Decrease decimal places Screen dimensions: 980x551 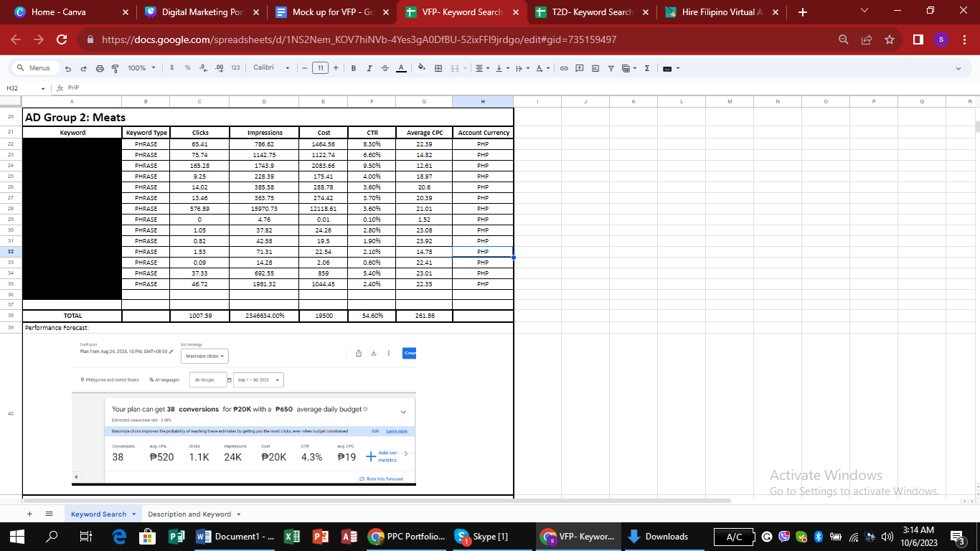click(x=203, y=68)
